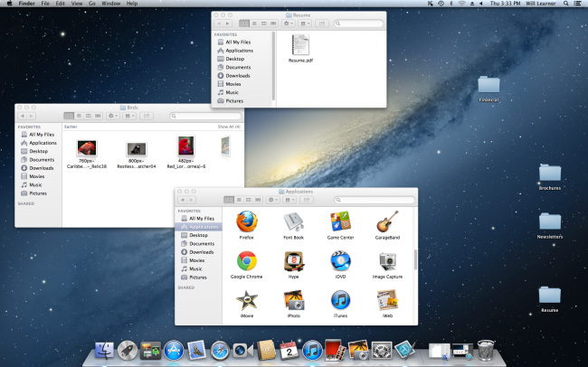Open the File menu in the menu bar
This screenshot has width=588, height=367.
(x=44, y=5)
